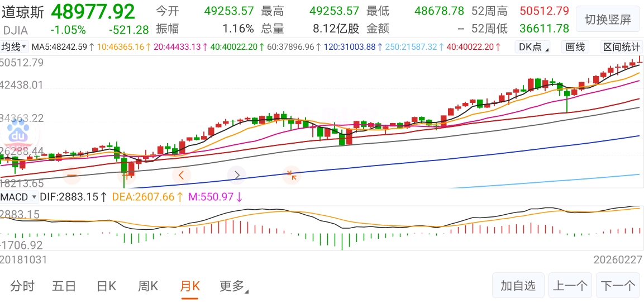This screenshot has width=644, height=302.
Task: Tap the green 40:40022.20 MA readout
Action: point(238,48)
